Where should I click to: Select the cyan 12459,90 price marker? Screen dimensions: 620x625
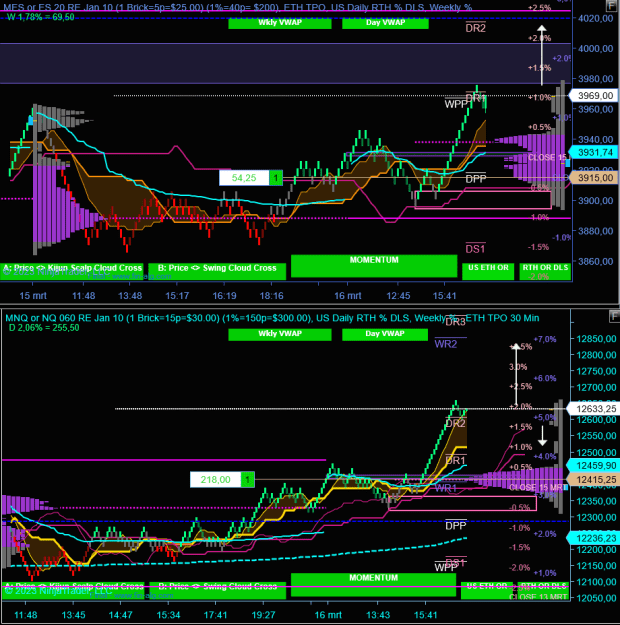(x=593, y=466)
